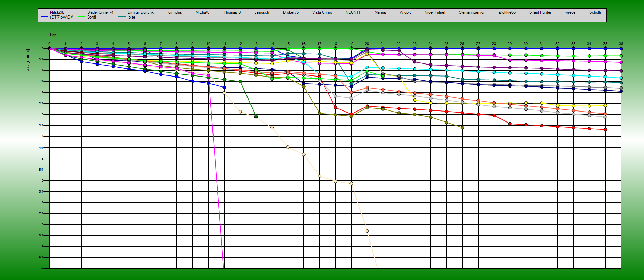This screenshot has height=280, width=644.
Task: Select the BladeRunner74 legend entry
Action: pos(96,12)
